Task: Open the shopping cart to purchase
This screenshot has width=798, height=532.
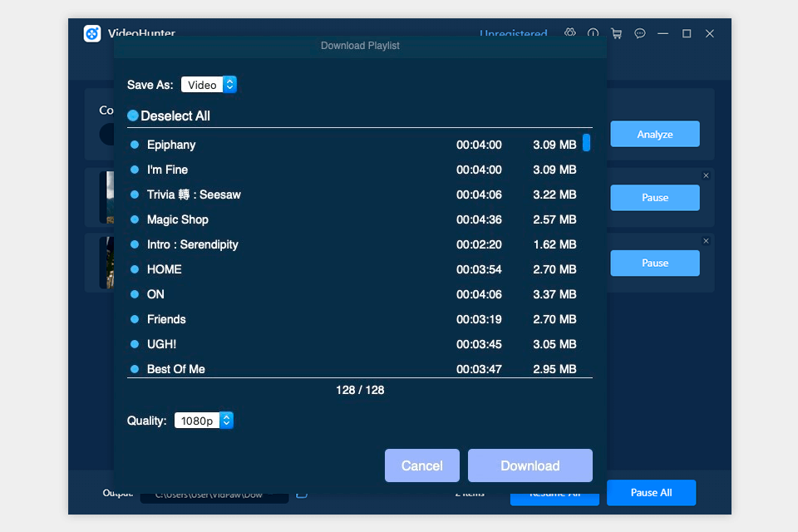Action: [x=616, y=33]
